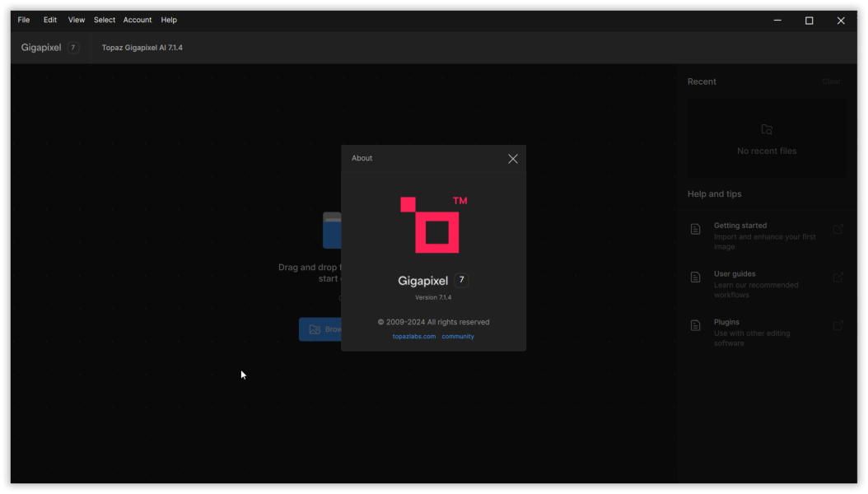Click the no recent files folder icon

point(767,129)
